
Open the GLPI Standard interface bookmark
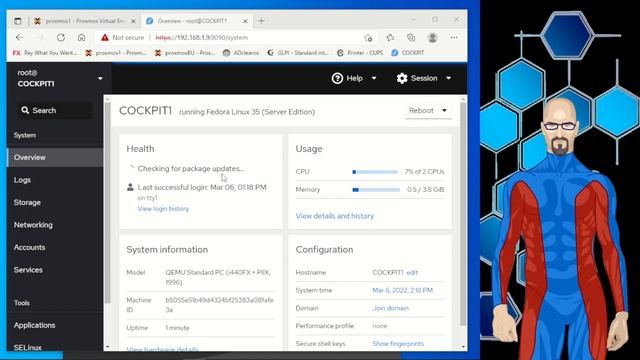(298, 53)
